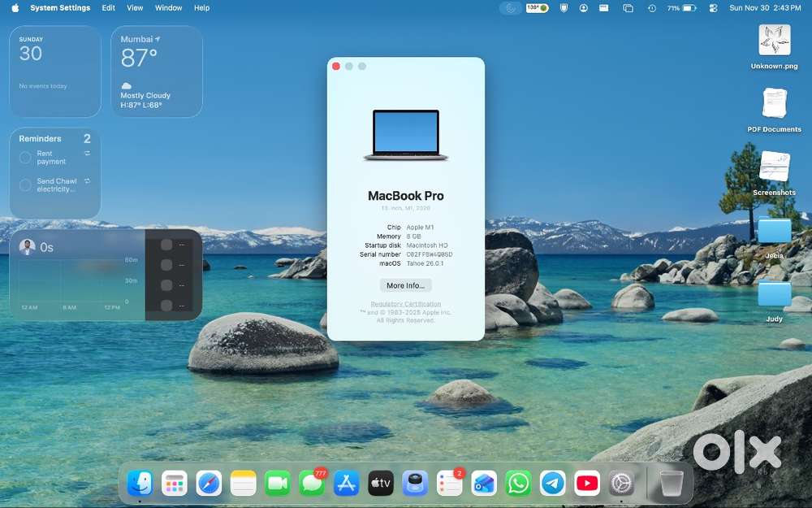Open the App Store from the Dock

pos(346,483)
